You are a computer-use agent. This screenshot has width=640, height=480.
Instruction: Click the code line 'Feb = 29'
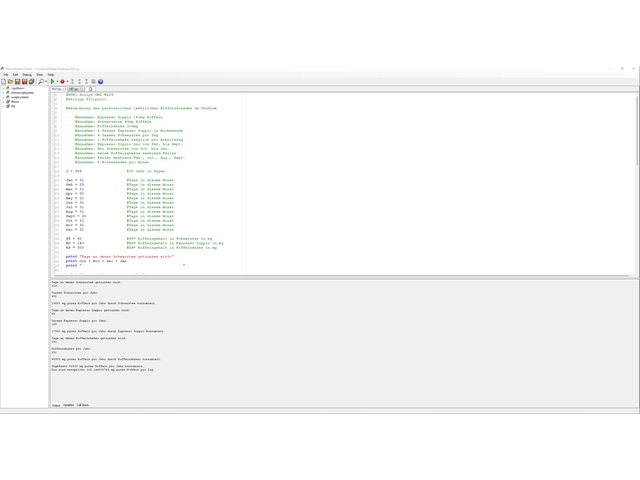[75, 185]
